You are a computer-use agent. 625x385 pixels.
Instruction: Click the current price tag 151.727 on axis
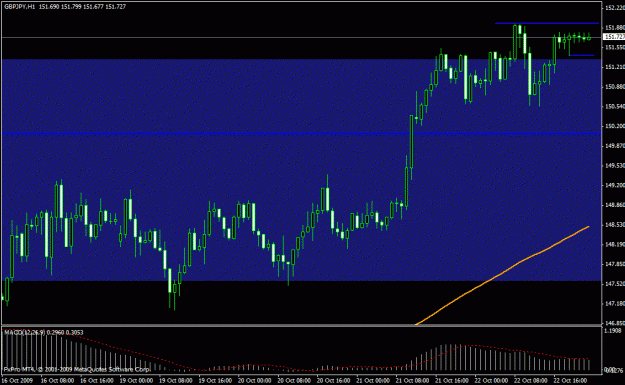tap(614, 37)
